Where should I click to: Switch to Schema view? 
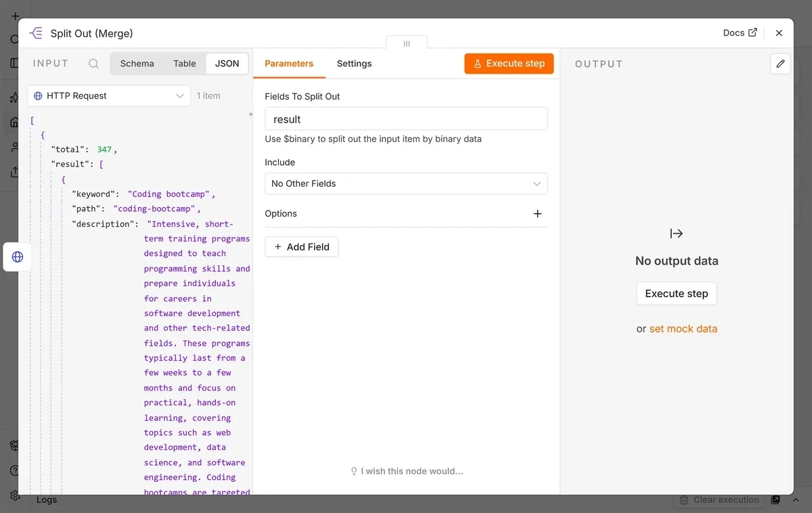click(137, 64)
